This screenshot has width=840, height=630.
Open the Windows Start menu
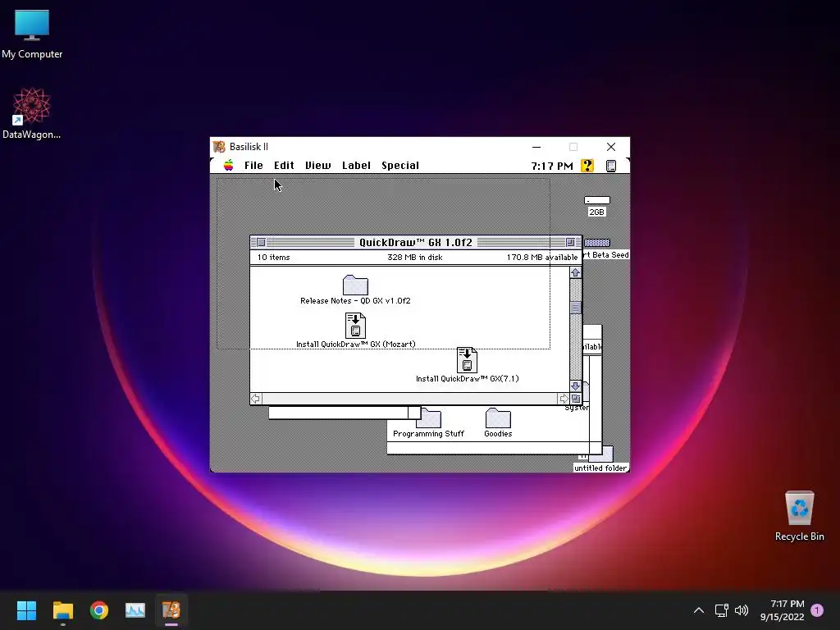coord(26,610)
